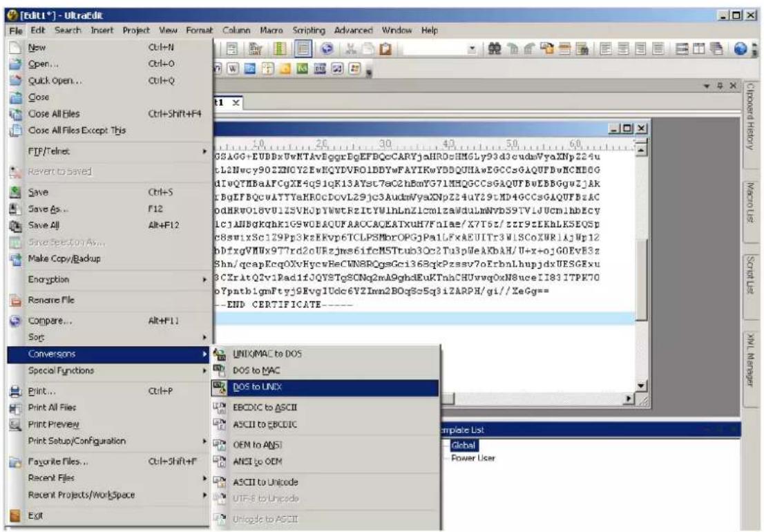Screen dimensions: 764x532
Task: Click the Quick Open icon
Action: 16,80
